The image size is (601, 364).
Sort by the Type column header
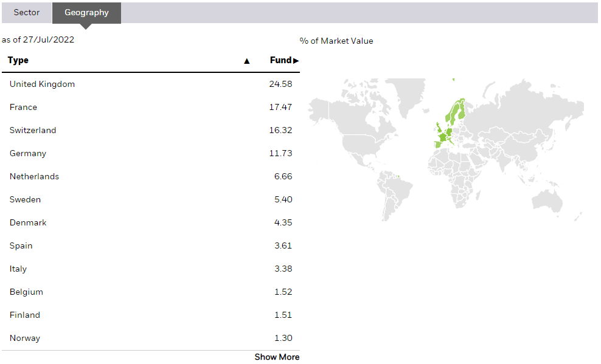pyautogui.click(x=18, y=60)
